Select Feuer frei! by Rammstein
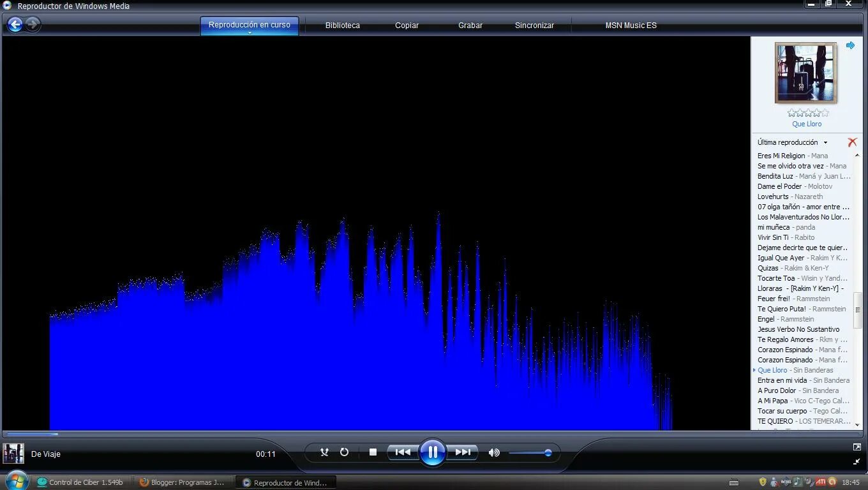This screenshot has height=490, width=868. 804,299
